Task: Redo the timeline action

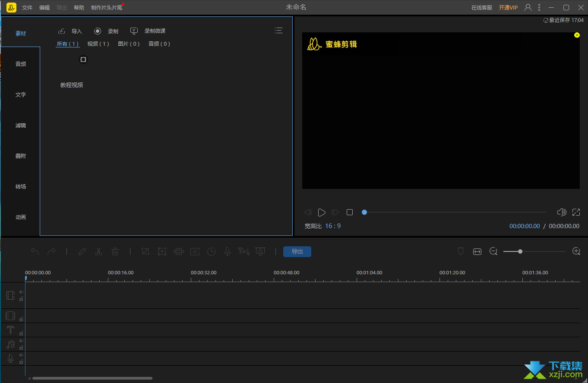Action: pyautogui.click(x=51, y=251)
